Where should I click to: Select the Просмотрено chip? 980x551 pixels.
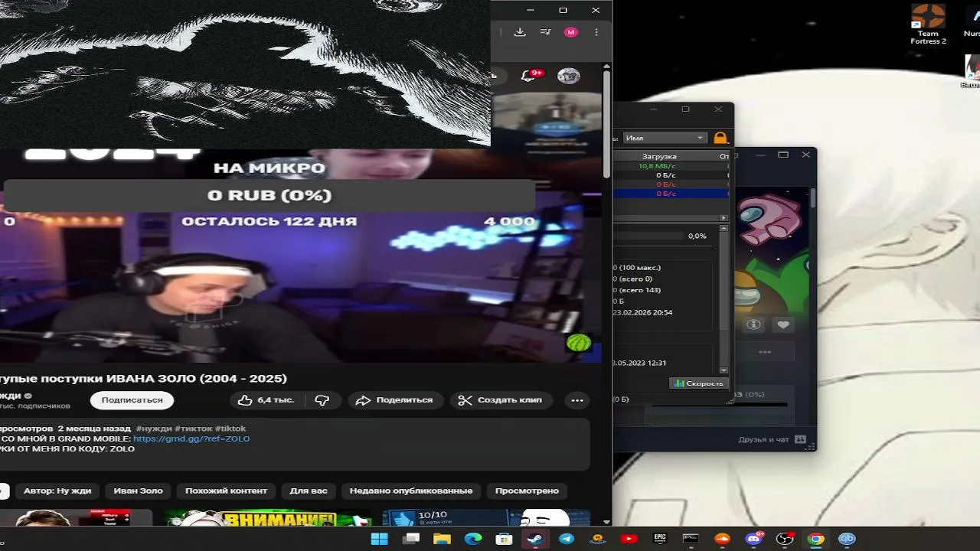pyautogui.click(x=527, y=491)
